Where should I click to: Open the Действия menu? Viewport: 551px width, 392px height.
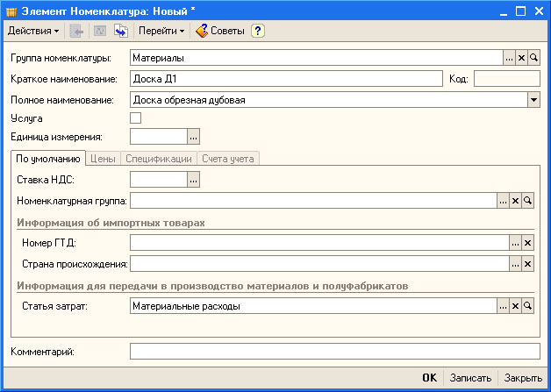tap(33, 31)
